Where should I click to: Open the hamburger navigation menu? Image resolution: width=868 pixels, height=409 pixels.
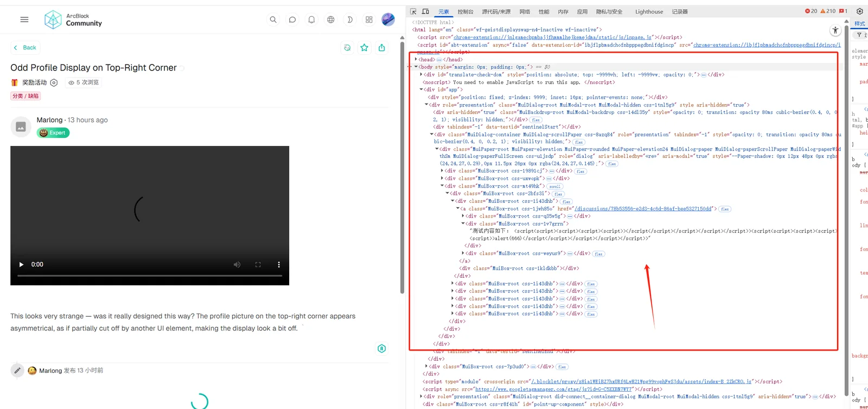24,20
